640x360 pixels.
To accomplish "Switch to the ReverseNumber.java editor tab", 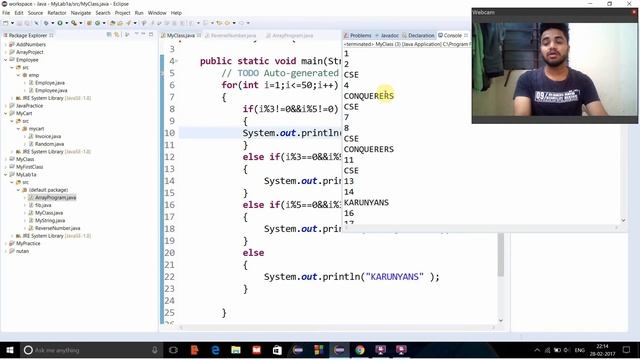I will (231, 36).
